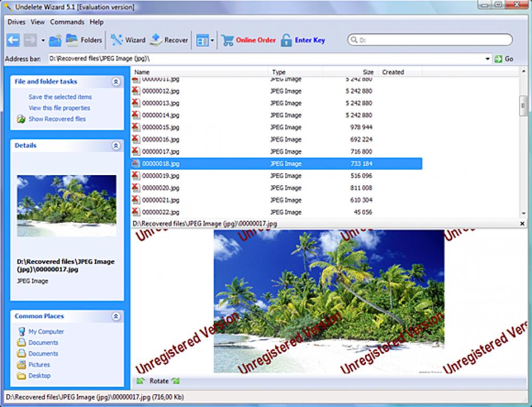532x407 pixels.
Task: Click the Online Order shopping cart icon
Action: click(227, 40)
